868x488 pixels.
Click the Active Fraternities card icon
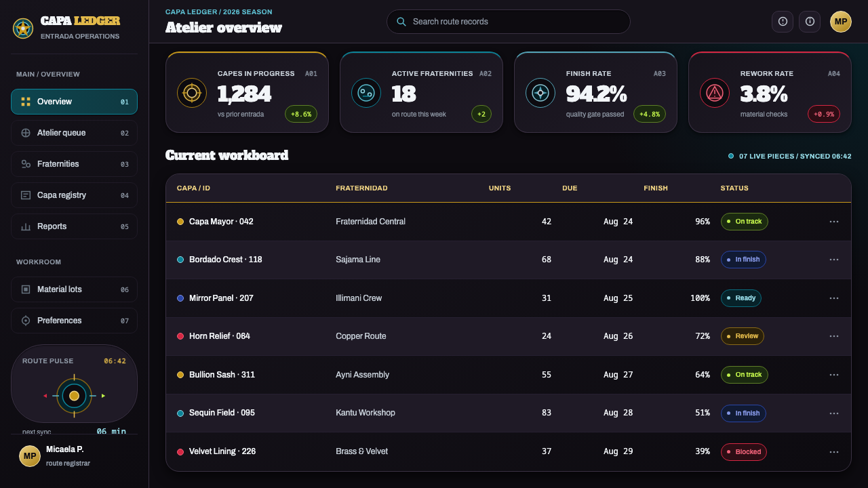(366, 93)
